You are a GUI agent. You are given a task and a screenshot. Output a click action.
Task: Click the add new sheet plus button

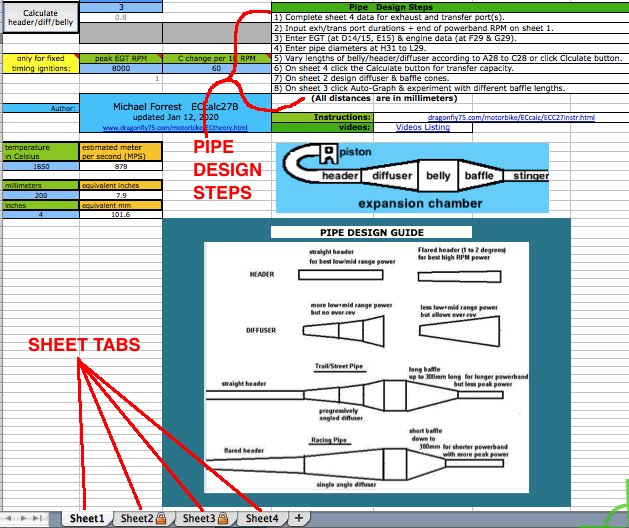point(298,518)
